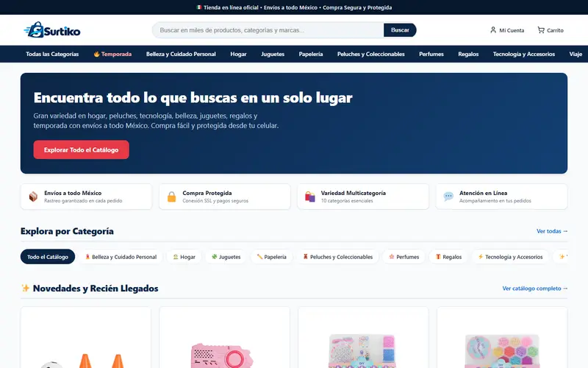588x368 pixels.
Task: Click the shopping bags icon beside Variedad Multicategoría
Action: tap(310, 197)
